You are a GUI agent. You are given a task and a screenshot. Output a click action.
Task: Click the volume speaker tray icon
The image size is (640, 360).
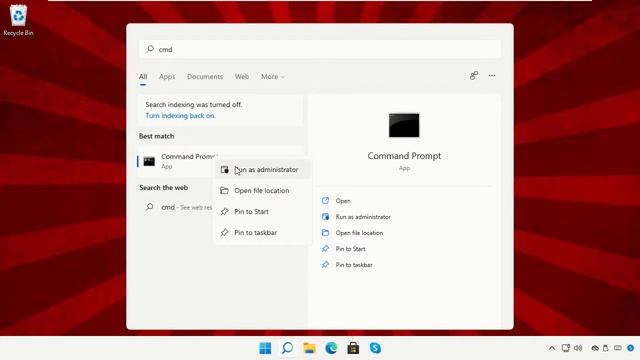[x=578, y=348]
